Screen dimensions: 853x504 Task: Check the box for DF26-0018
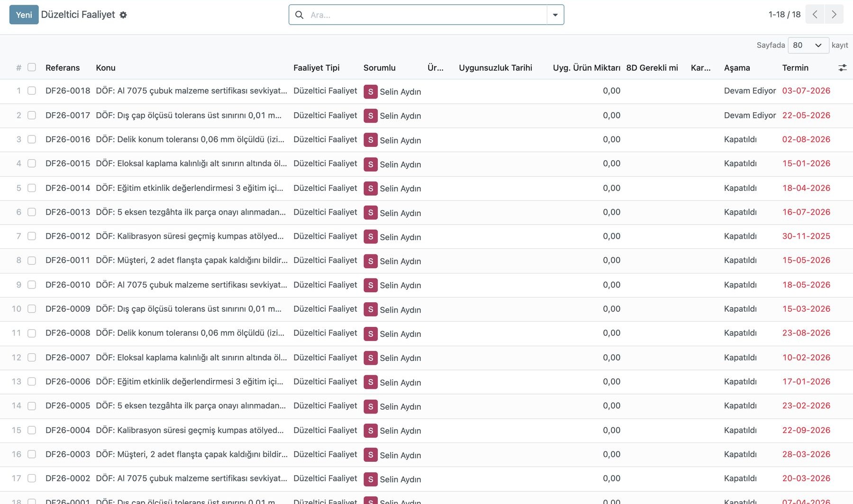[x=32, y=90]
